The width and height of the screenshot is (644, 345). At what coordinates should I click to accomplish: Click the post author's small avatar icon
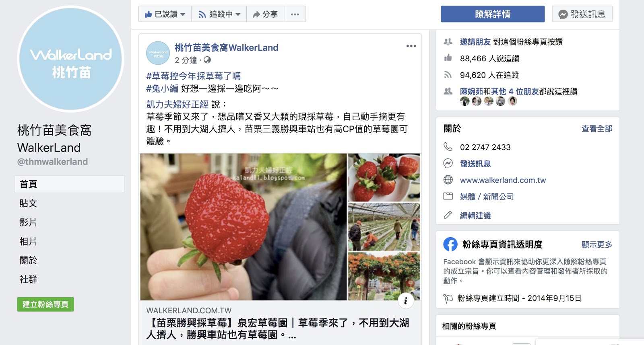158,53
